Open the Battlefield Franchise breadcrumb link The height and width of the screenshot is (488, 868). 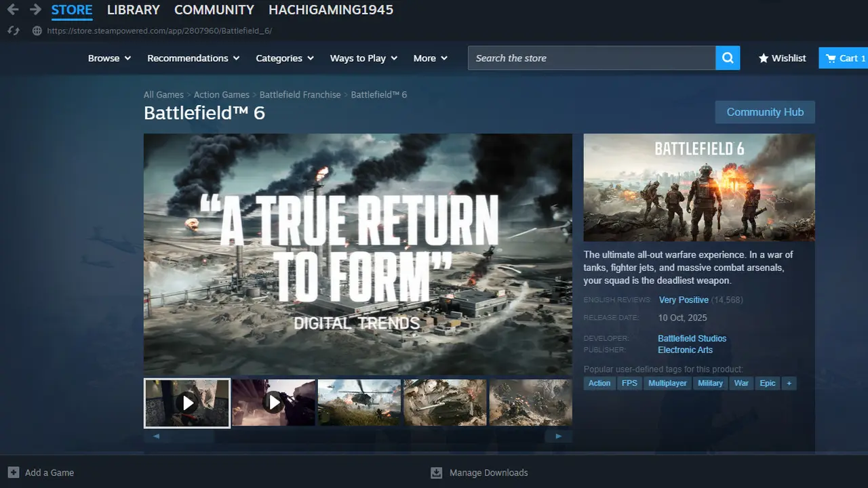[x=300, y=95]
